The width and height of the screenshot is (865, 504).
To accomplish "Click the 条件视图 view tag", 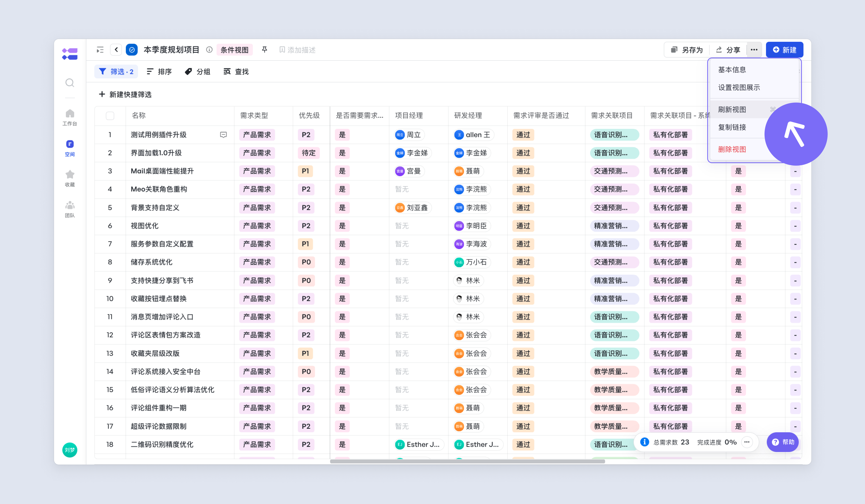I will [234, 50].
